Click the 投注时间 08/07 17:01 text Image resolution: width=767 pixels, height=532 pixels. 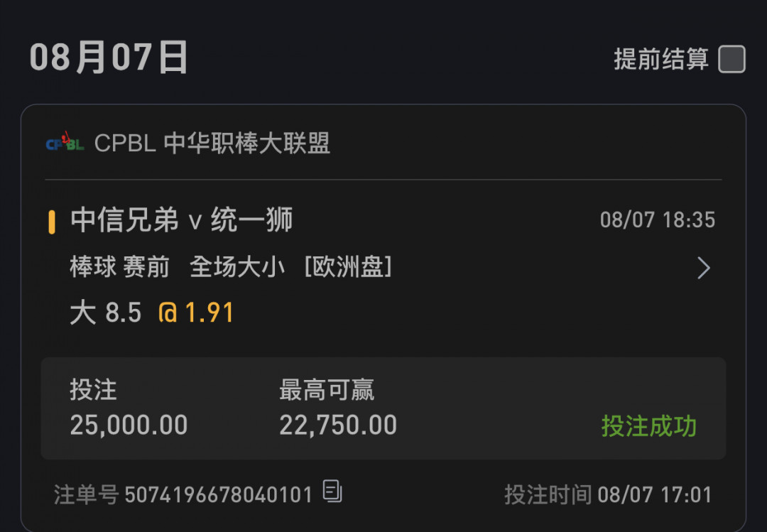coord(608,495)
